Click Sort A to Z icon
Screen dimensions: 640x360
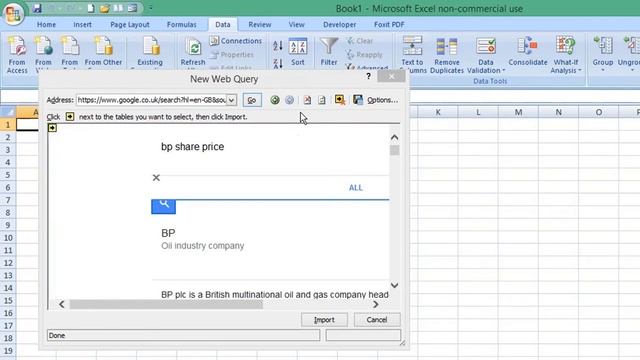click(278, 46)
